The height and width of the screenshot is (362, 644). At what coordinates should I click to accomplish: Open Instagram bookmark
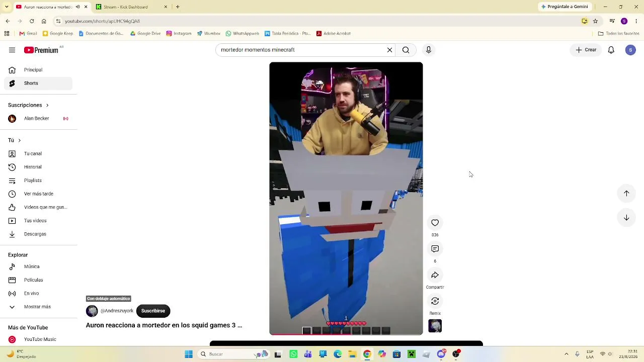[x=179, y=34]
